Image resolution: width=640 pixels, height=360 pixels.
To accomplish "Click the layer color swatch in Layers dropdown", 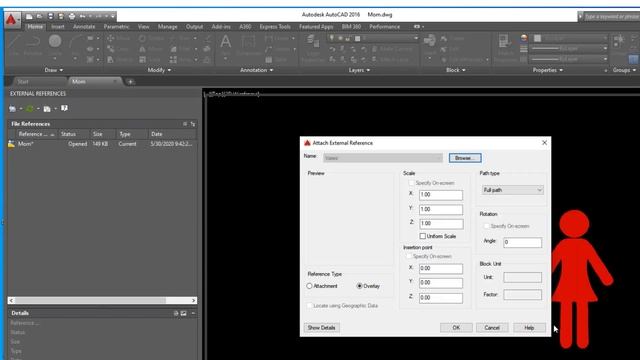I will point(358,38).
